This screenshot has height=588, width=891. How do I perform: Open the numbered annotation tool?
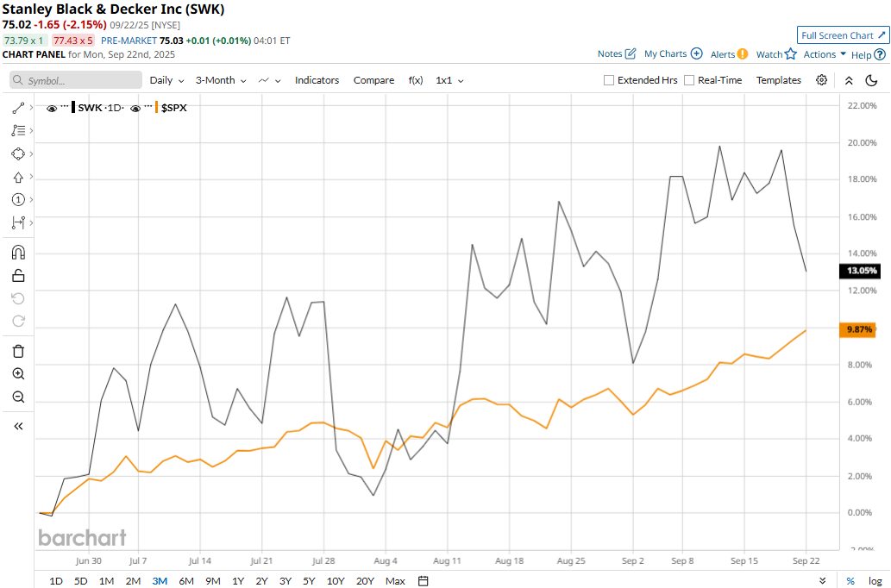(18, 199)
